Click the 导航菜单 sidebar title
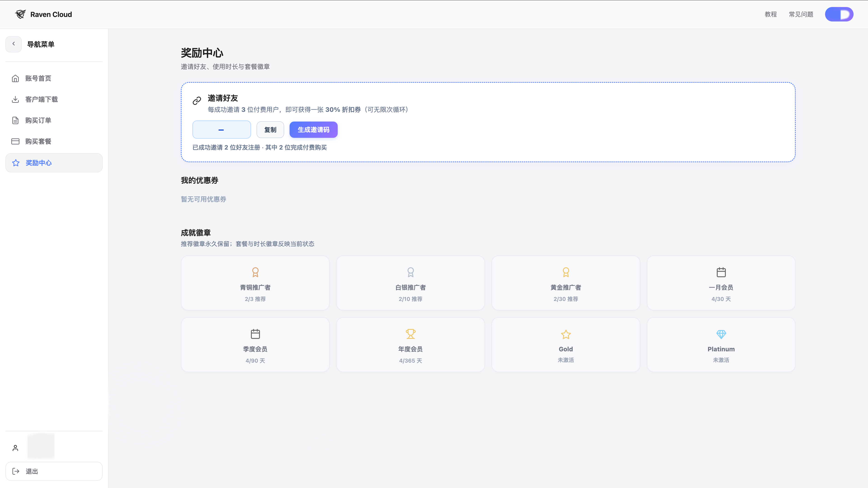This screenshot has width=868, height=488. pyautogui.click(x=40, y=44)
